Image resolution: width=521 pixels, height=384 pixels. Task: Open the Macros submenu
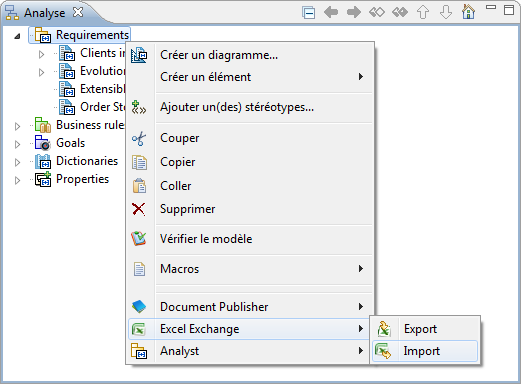click(250, 269)
